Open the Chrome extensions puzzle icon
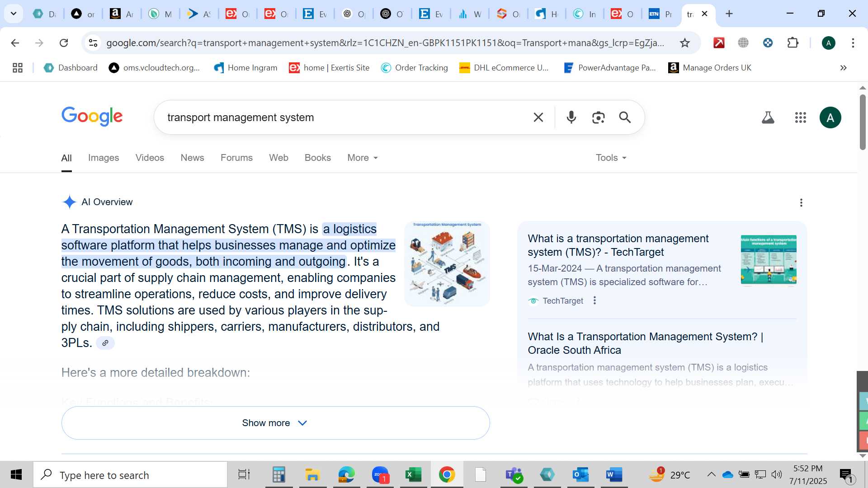Image resolution: width=868 pixels, height=488 pixels. 793,43
